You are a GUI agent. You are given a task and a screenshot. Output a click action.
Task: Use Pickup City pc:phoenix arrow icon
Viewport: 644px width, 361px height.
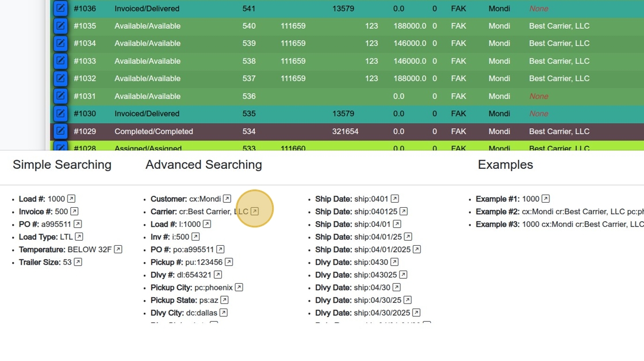click(239, 287)
